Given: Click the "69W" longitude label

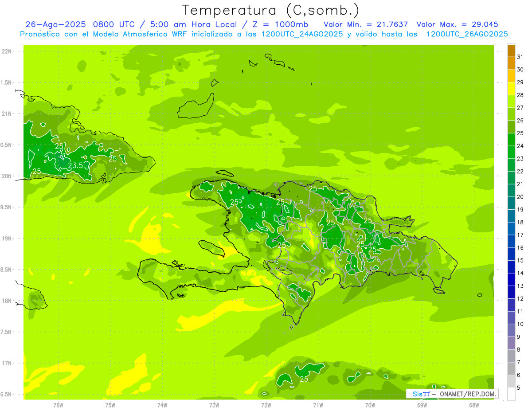Looking at the screenshot, I should [x=422, y=405].
